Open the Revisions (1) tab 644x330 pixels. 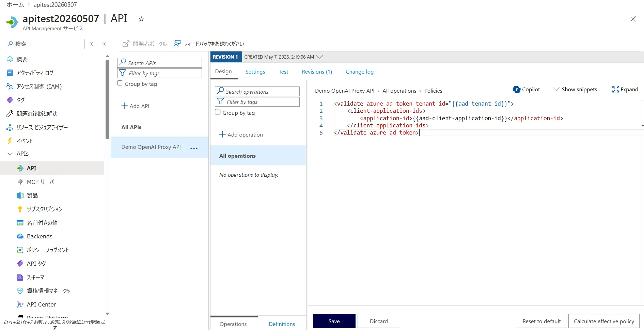click(317, 72)
